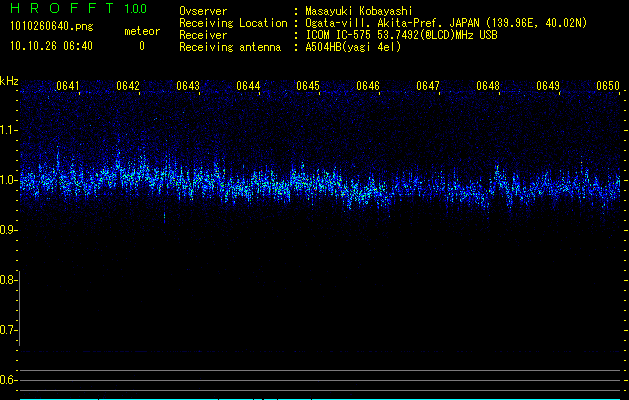629x400 pixels.
Task: Click the 0645 time marker
Action: click(308, 86)
